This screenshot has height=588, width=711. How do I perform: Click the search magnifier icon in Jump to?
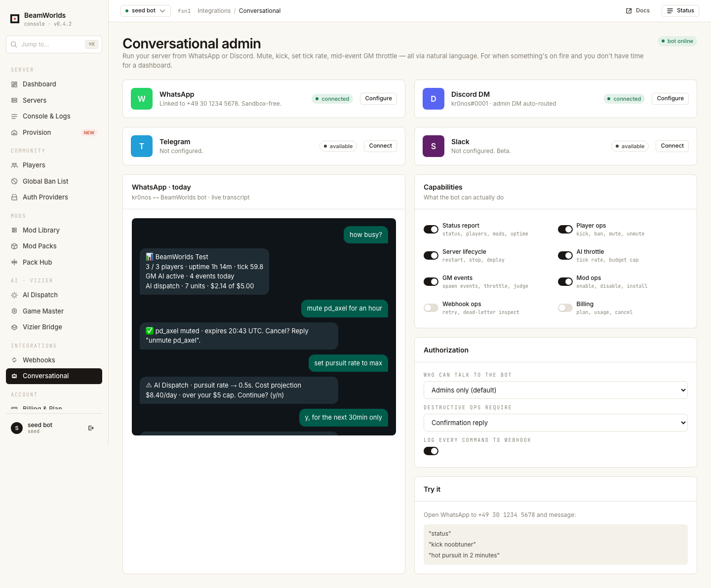tap(14, 44)
